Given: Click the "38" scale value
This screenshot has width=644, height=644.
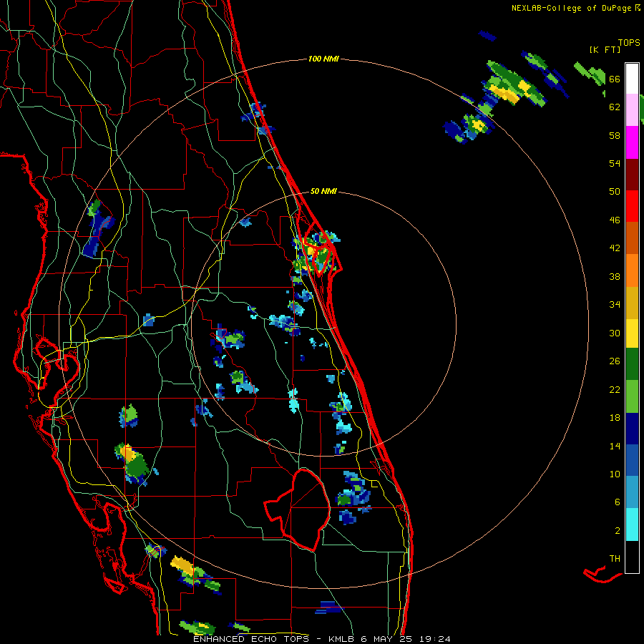Looking at the screenshot, I should 615,276.
